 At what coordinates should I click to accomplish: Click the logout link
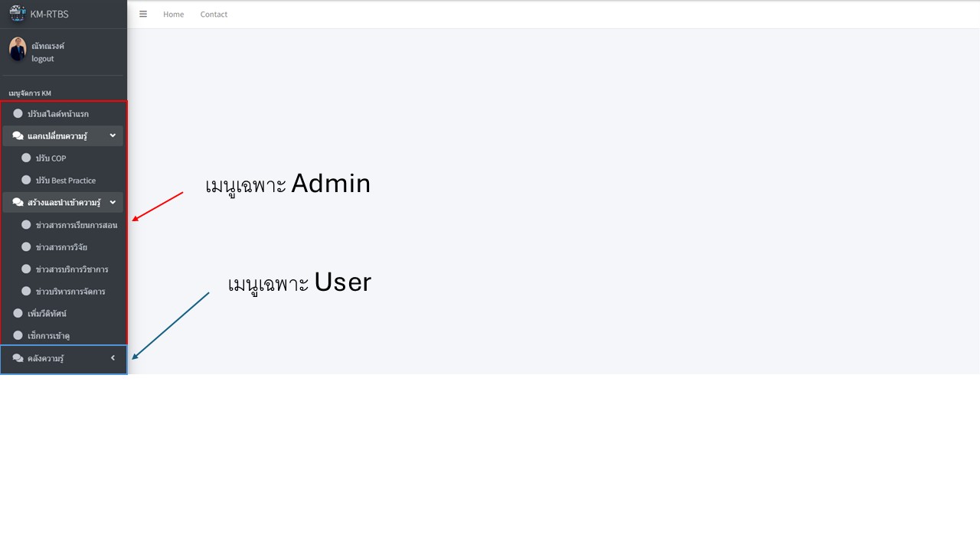point(43,59)
